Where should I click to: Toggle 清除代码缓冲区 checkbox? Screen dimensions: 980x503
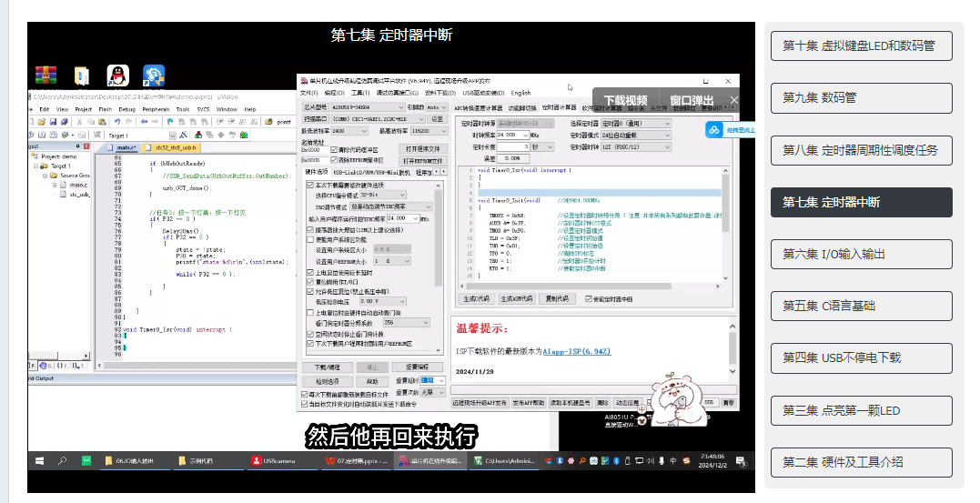(334, 150)
